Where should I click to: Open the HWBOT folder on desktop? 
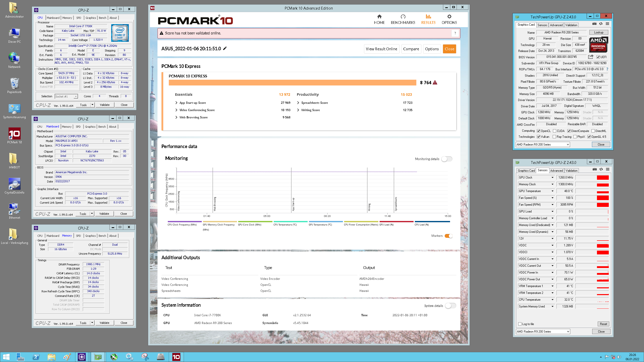14,161
